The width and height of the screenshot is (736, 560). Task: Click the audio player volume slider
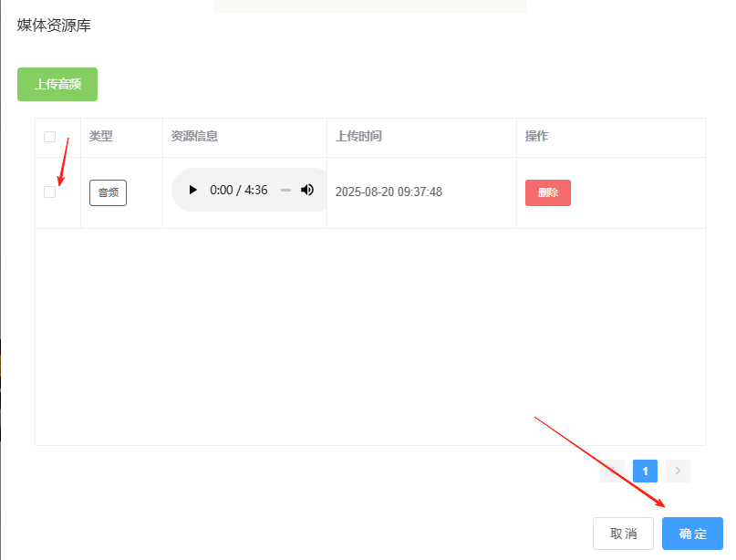(285, 190)
